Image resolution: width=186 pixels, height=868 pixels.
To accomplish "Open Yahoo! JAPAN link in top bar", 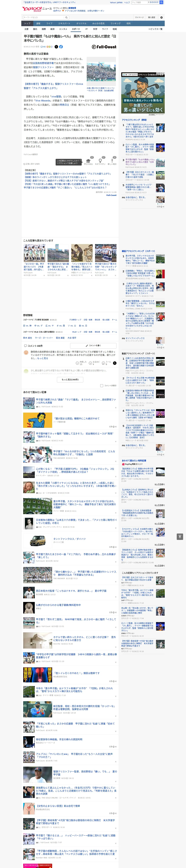I will pyautogui.click(x=116, y=2).
